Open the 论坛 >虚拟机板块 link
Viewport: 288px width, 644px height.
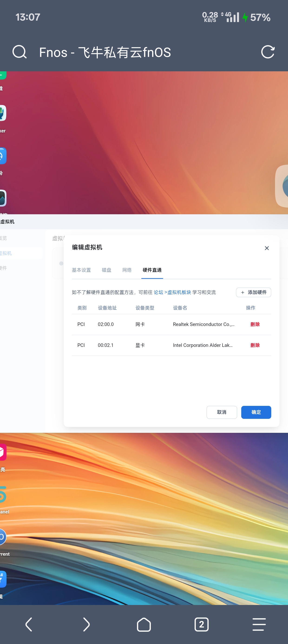(172, 292)
